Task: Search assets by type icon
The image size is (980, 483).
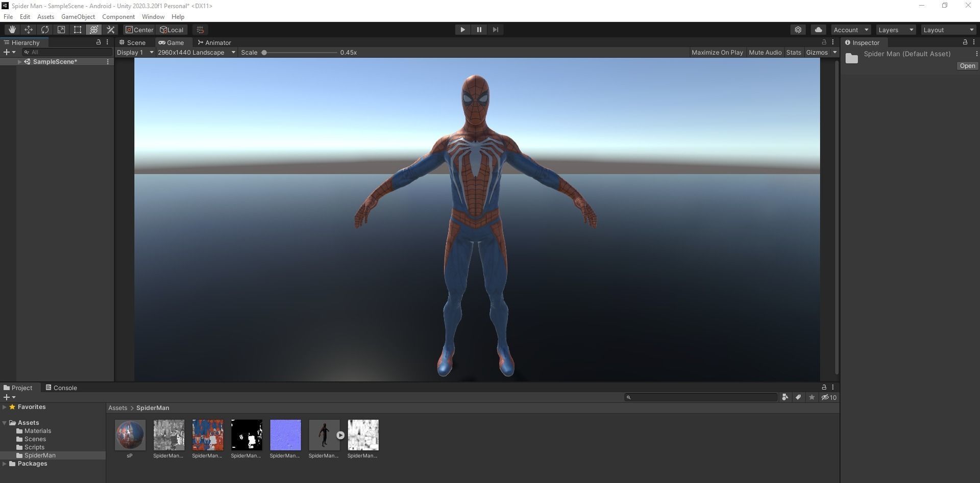Action: click(785, 397)
